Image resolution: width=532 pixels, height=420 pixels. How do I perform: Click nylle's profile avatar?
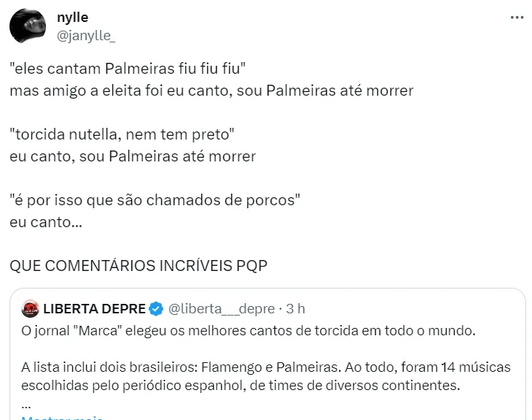click(x=28, y=26)
